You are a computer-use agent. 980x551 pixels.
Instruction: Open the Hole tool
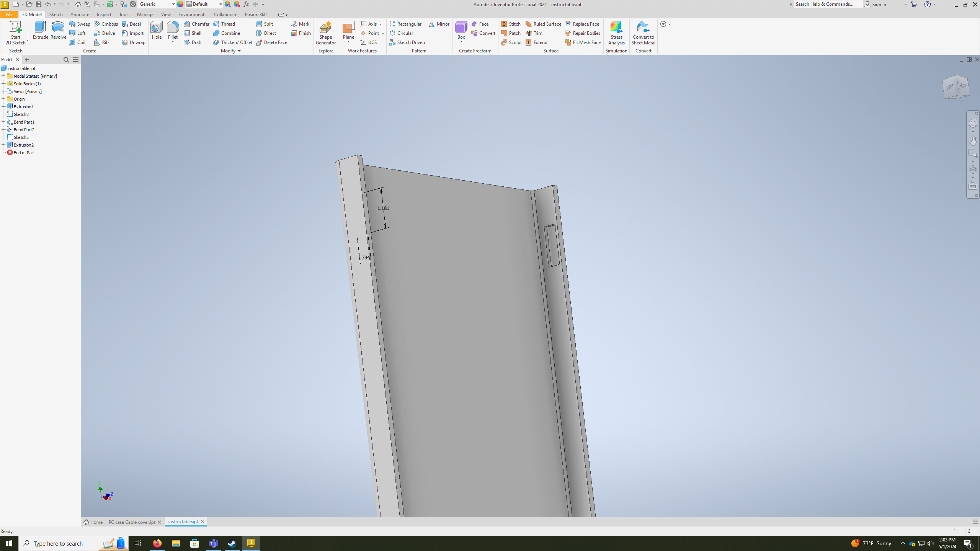coord(157,31)
